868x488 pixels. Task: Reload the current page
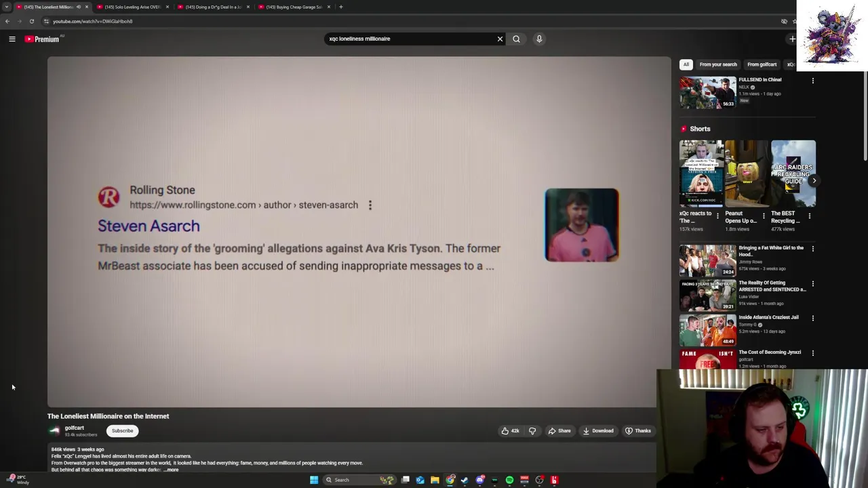(32, 21)
